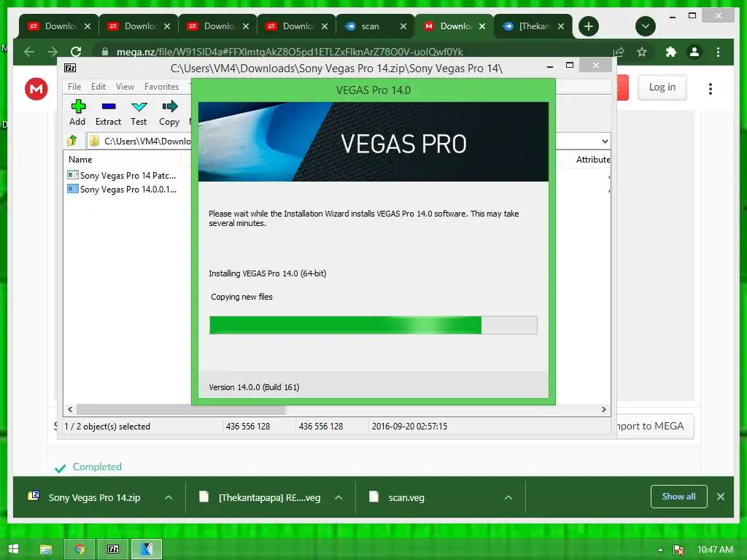
Task: Click the browser back arrow
Action: pyautogui.click(x=29, y=52)
